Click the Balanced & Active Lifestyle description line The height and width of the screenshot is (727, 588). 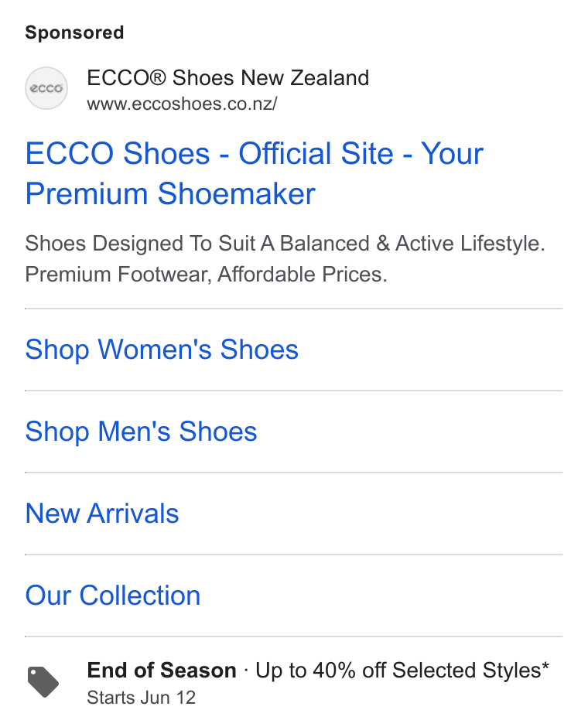285,244
